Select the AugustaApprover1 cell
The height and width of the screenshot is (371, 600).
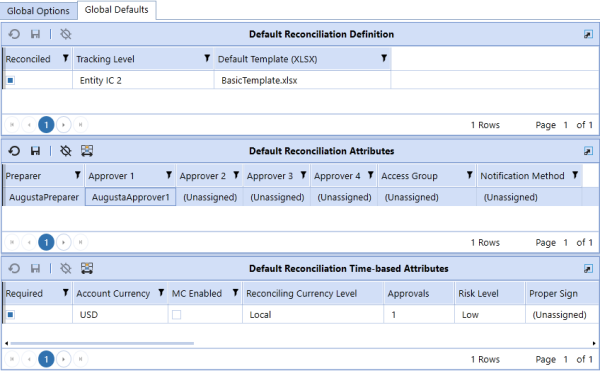pyautogui.click(x=130, y=197)
